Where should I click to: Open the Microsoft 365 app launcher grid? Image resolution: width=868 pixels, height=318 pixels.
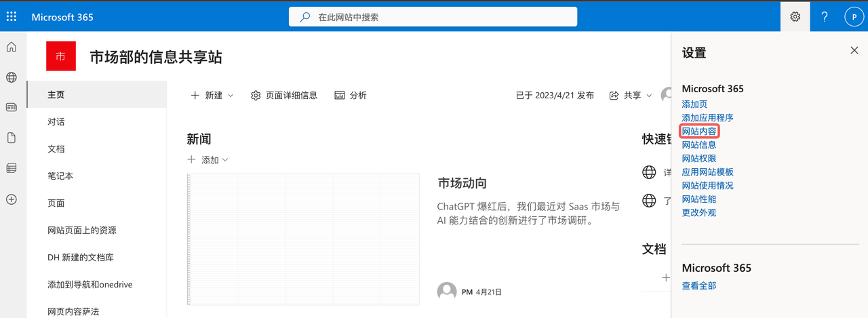tap(12, 17)
